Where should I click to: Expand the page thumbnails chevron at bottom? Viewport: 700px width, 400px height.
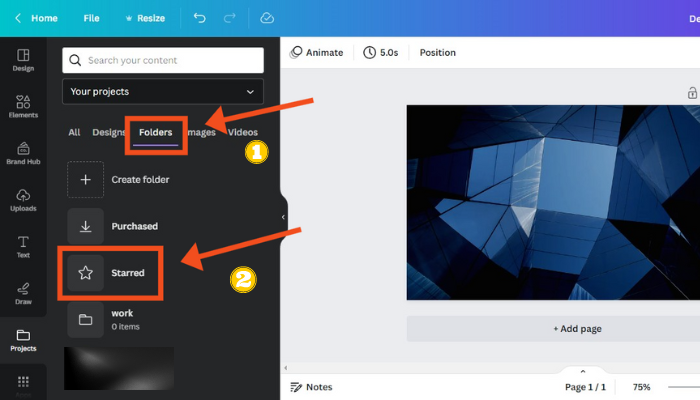point(583,371)
